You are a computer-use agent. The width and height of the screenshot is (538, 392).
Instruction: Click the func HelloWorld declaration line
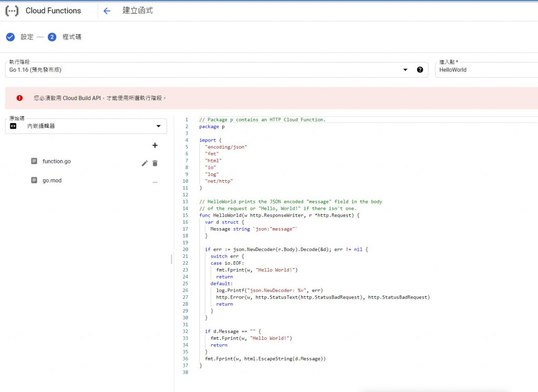pyautogui.click(x=280, y=215)
